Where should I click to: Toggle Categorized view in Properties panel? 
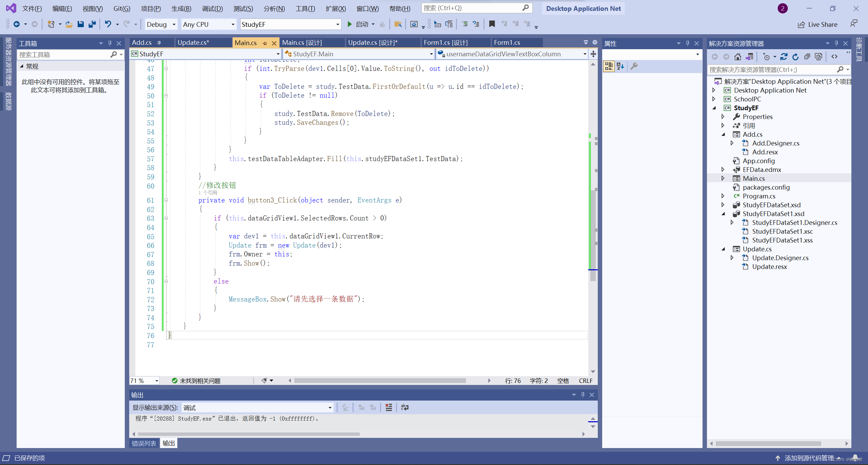609,66
